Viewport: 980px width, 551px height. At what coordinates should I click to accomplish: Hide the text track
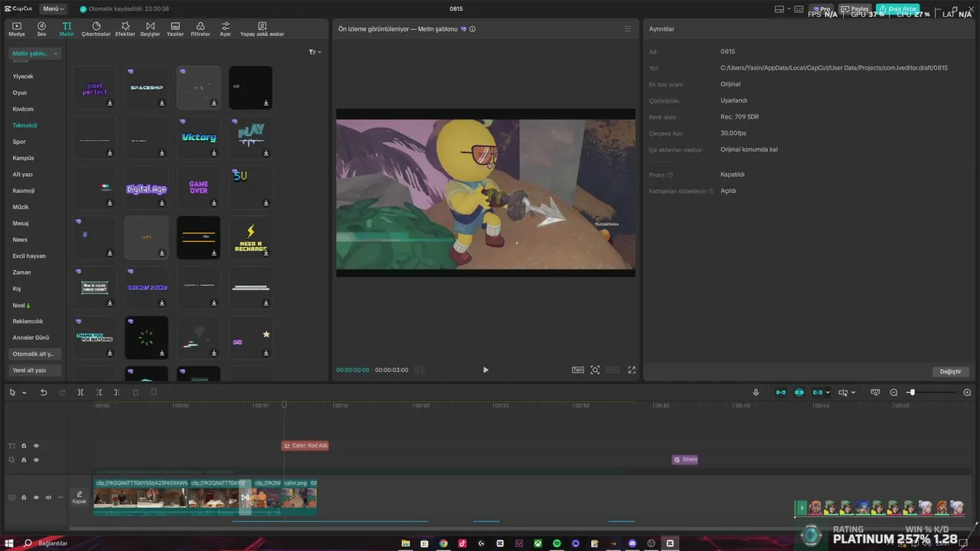coord(36,445)
